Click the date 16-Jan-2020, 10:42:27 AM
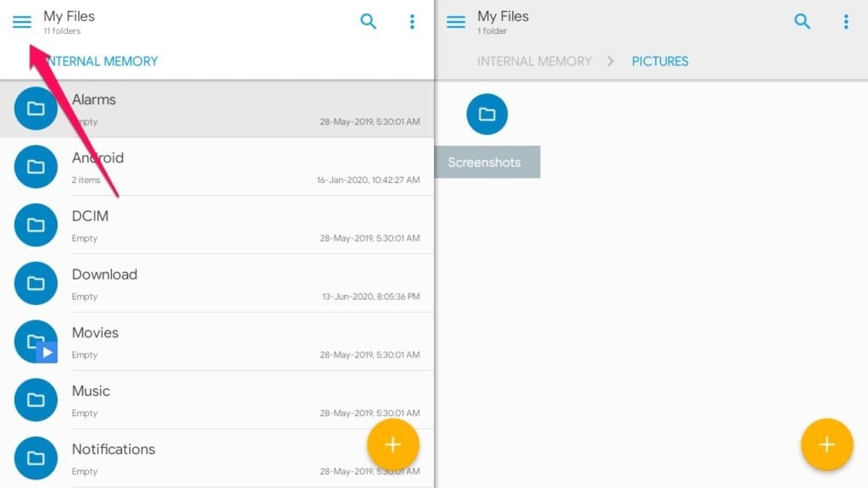 [368, 180]
